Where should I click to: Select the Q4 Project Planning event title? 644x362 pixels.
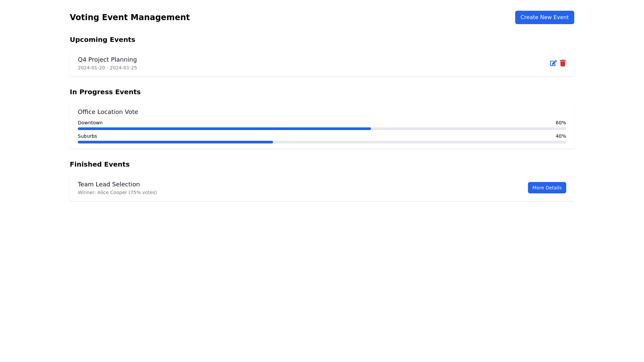[107, 60]
